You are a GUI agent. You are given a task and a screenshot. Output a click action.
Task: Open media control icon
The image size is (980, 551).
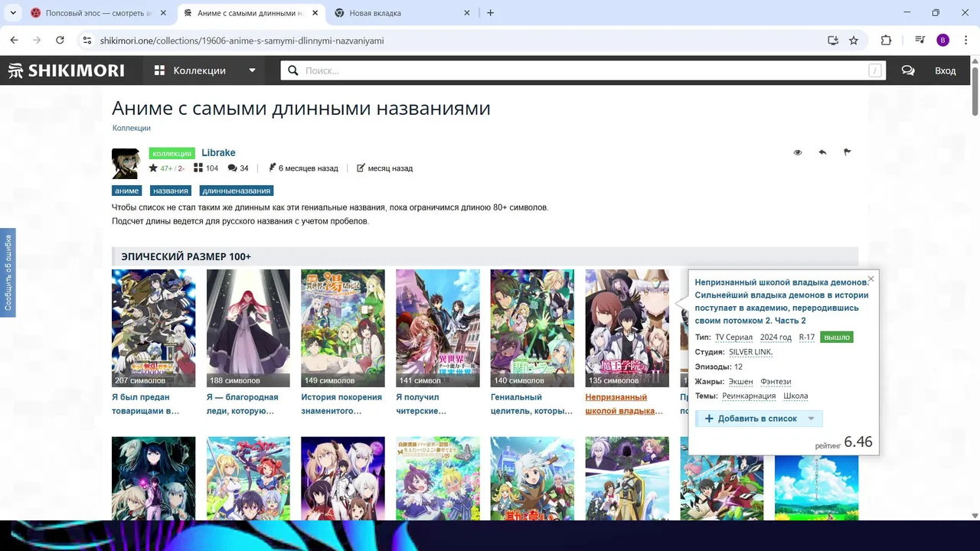point(920,41)
